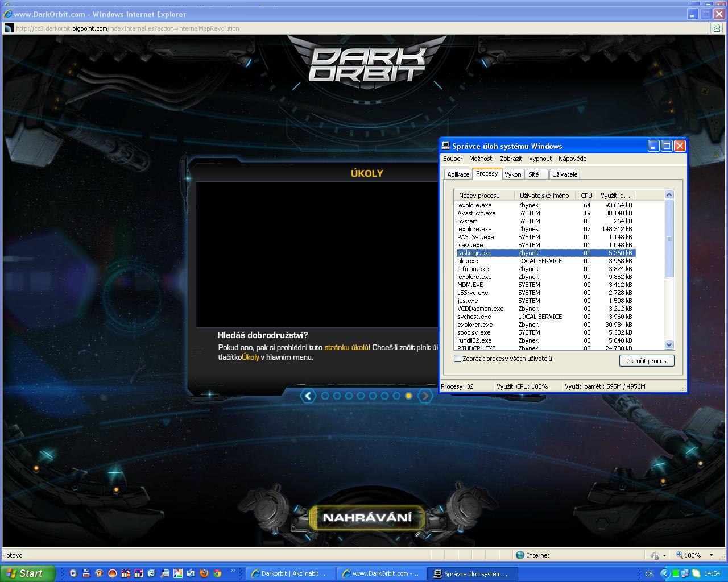Select the spoolsv.exe process row
This screenshot has width=728, height=582.
545,332
